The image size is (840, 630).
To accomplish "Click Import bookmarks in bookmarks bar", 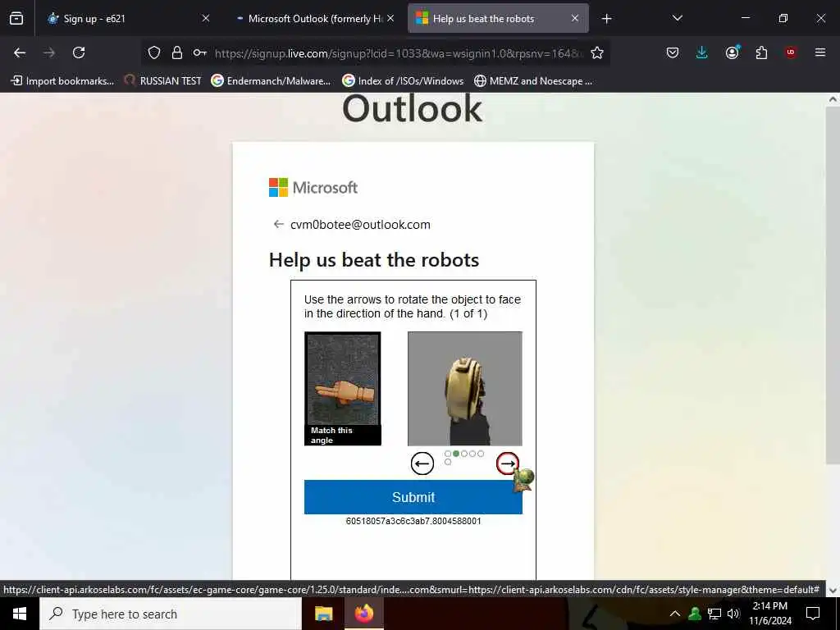I will 62,81.
